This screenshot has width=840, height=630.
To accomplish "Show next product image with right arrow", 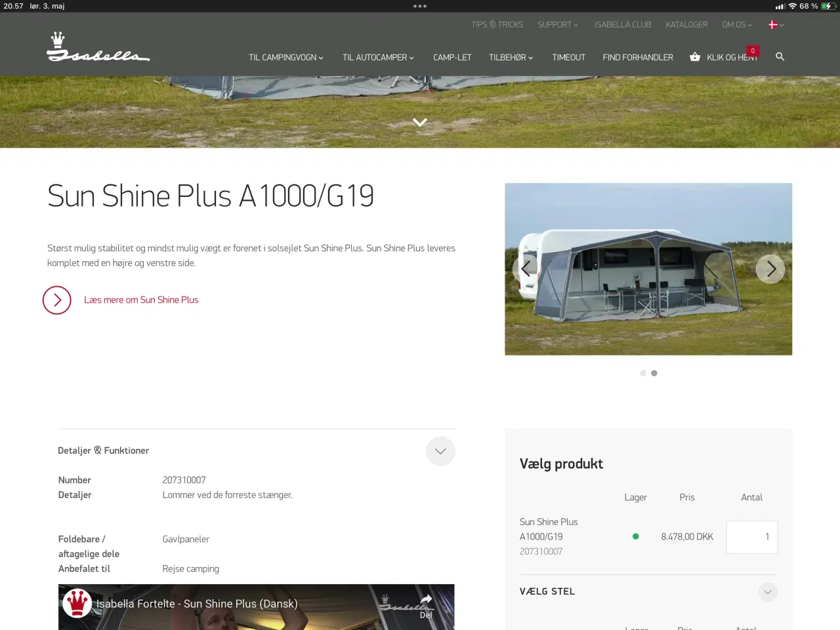I will (770, 268).
